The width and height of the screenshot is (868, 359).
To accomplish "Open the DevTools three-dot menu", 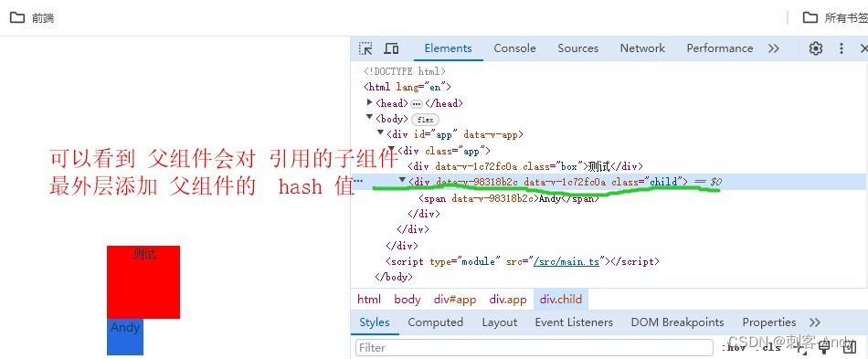I will tap(842, 48).
